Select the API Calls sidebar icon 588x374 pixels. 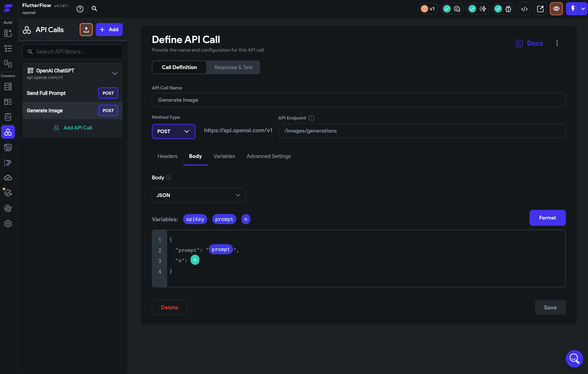[x=8, y=132]
